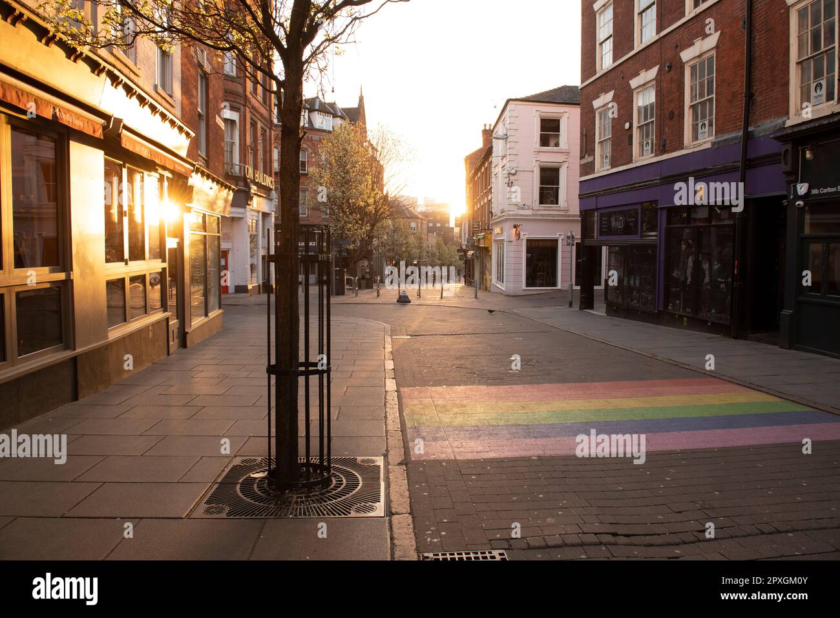The width and height of the screenshot is (840, 618).
Task: Click the 'www.alamy.com' text
Action: tap(766, 595)
